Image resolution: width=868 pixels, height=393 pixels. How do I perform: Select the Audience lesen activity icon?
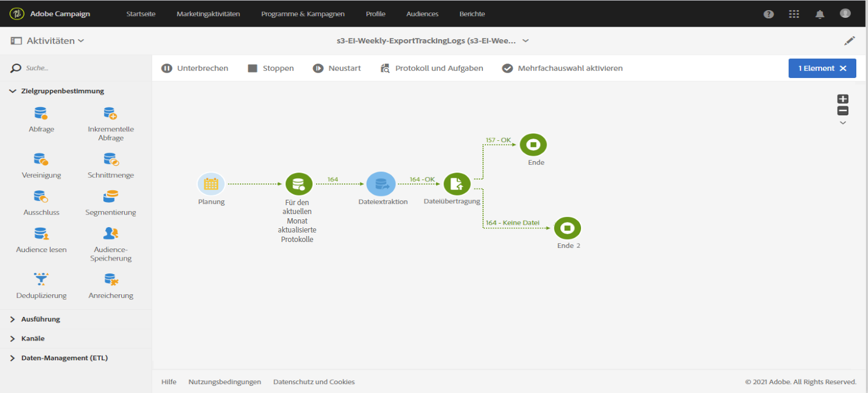click(41, 233)
